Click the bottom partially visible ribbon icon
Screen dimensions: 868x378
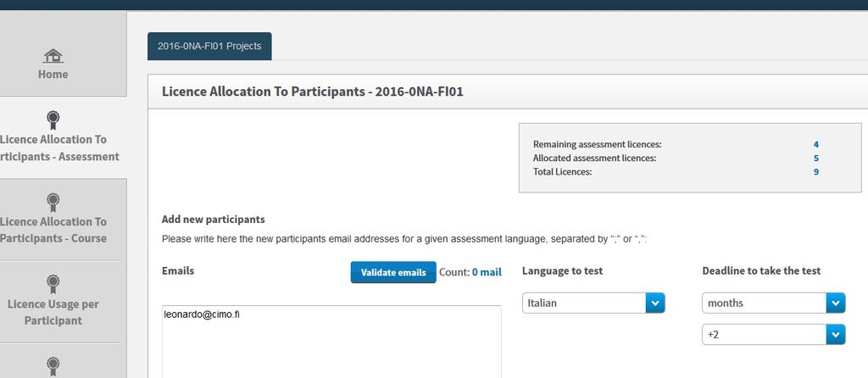(53, 366)
